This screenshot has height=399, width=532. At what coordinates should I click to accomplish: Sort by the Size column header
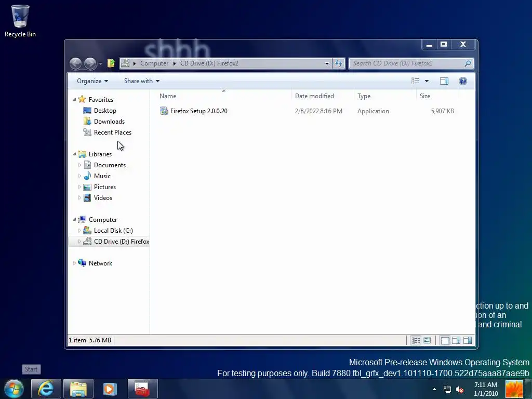point(437,96)
